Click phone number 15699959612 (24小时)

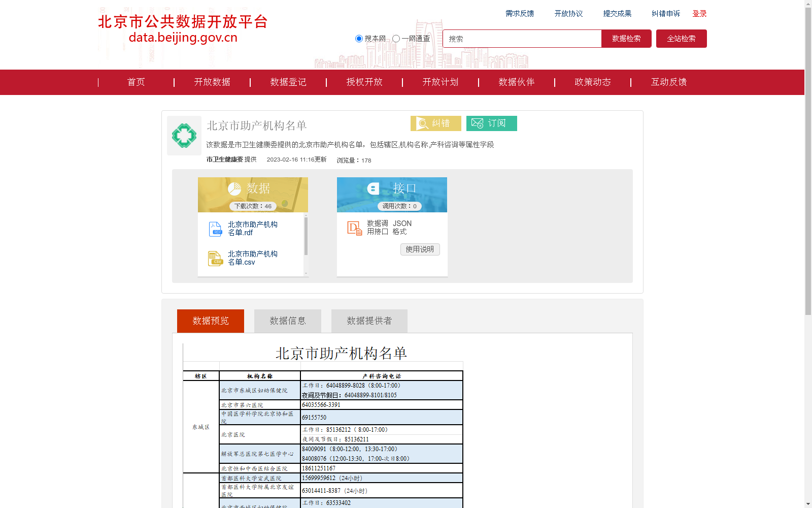pyautogui.click(x=332, y=478)
